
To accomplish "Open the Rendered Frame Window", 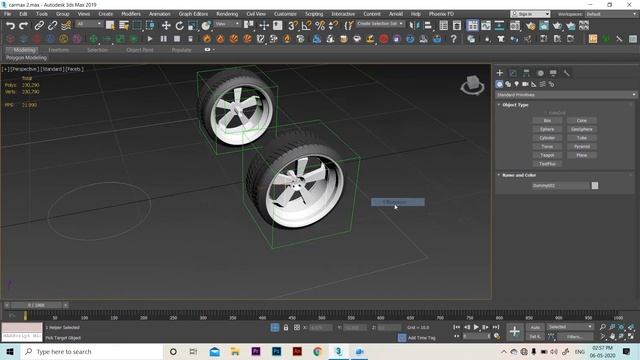I will (544, 26).
